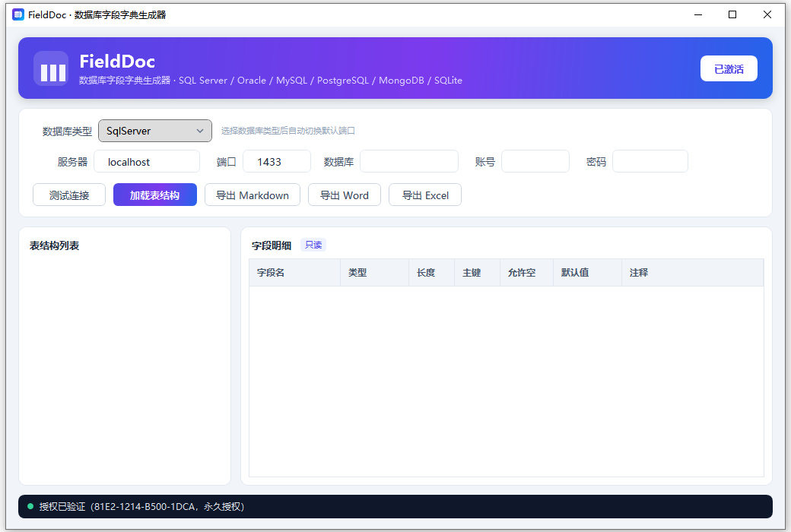791x532 pixels.
Task: Click the 测试连接 button
Action: pyautogui.click(x=69, y=195)
